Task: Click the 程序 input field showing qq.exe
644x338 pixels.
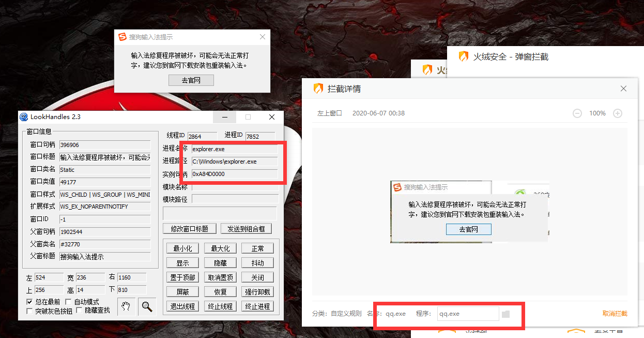Action: coord(468,314)
